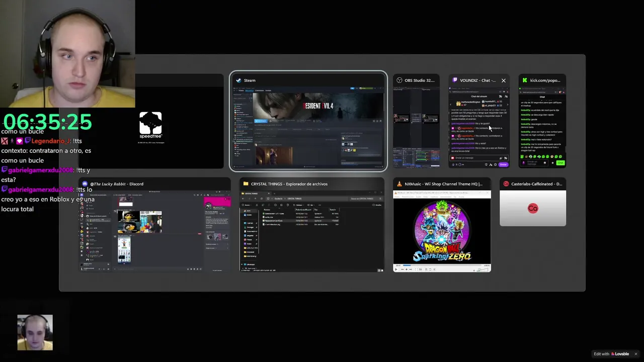The height and width of the screenshot is (362, 644).
Task: Click the "CRYSTAL THINGS - Explorador de archivos" title
Action: (289, 184)
